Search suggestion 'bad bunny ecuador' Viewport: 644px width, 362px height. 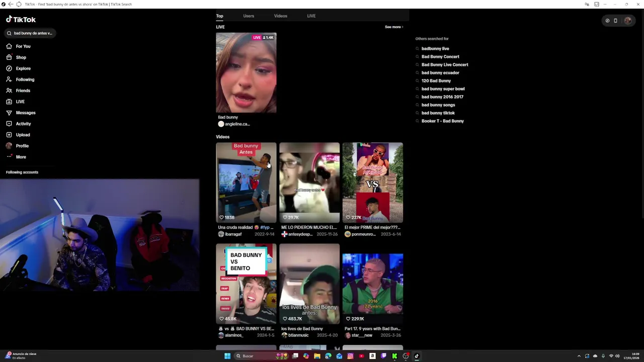[x=440, y=73]
